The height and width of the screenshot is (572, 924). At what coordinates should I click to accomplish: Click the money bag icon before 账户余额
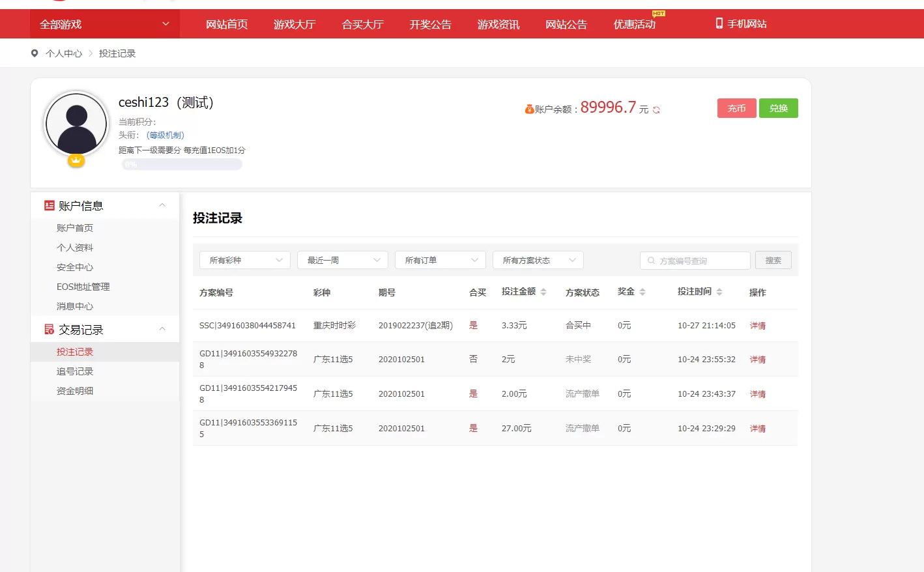530,108
